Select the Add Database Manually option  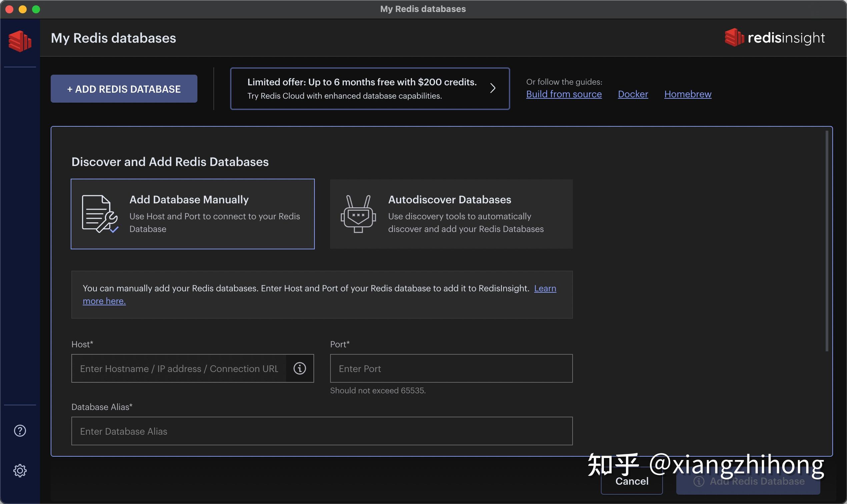click(x=192, y=214)
